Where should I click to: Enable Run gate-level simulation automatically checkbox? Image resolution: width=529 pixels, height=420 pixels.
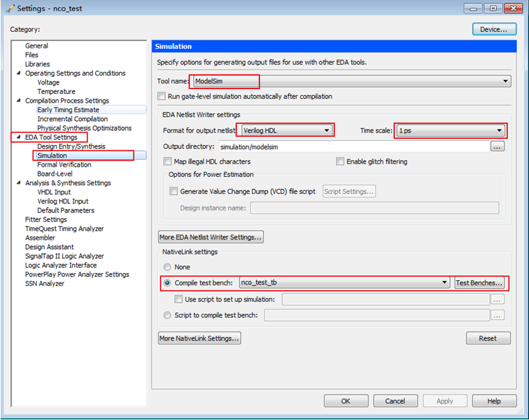point(161,96)
